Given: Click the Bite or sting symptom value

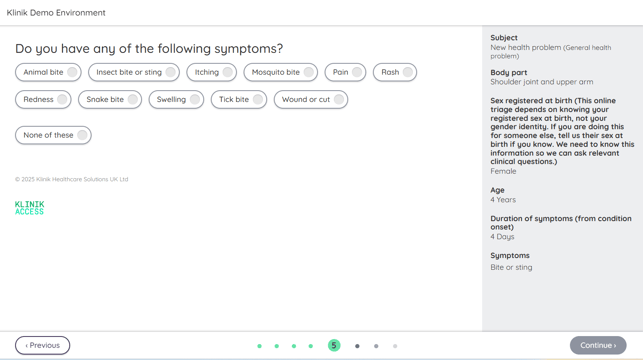Looking at the screenshot, I should pyautogui.click(x=511, y=267).
